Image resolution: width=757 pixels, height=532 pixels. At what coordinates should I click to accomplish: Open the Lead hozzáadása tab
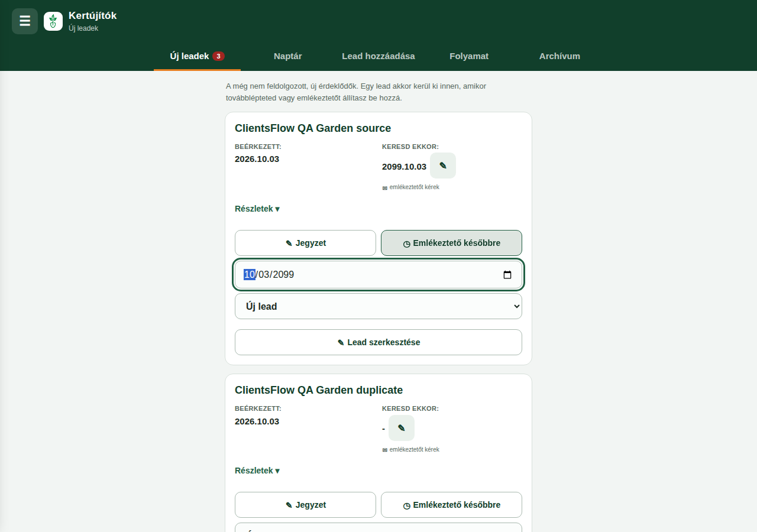click(x=378, y=56)
